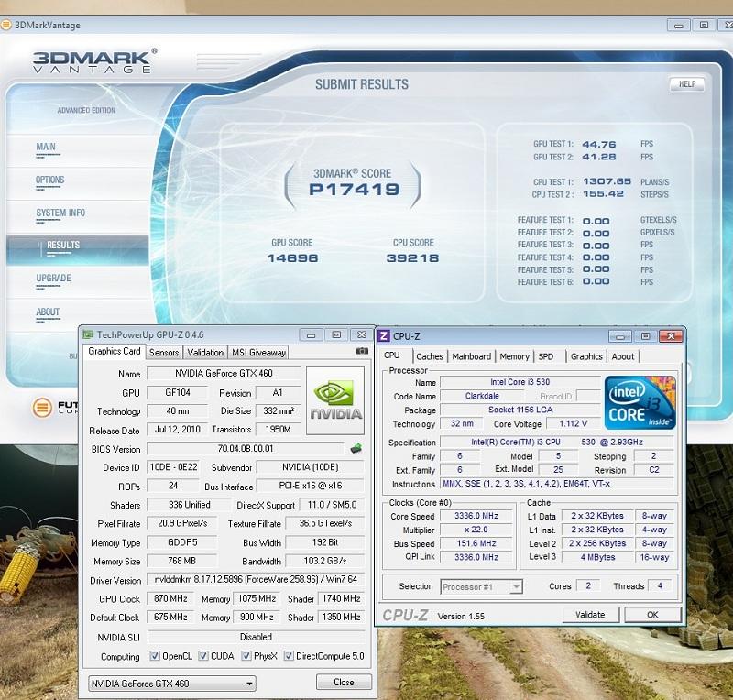Image resolution: width=733 pixels, height=700 pixels.
Task: Click the GPU-Z screenshot camera icon
Action: 362,351
